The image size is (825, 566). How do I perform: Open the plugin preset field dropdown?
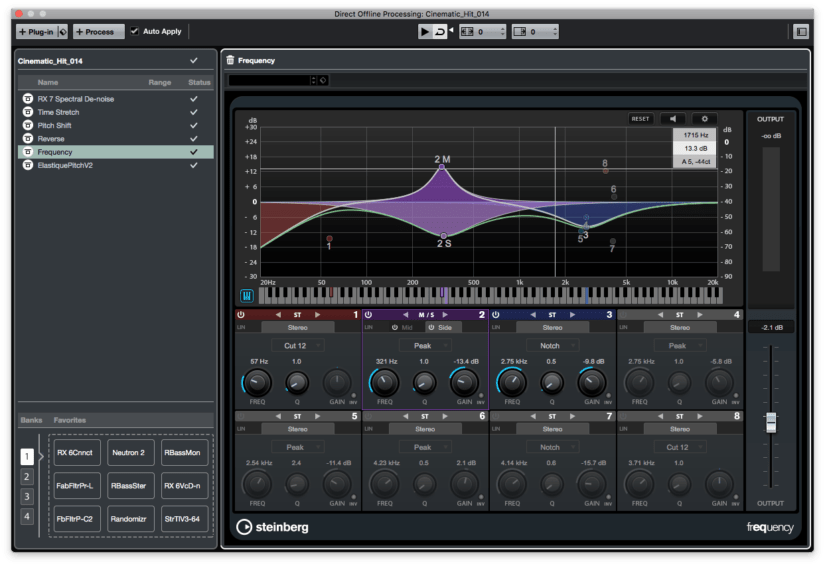pyautogui.click(x=273, y=80)
